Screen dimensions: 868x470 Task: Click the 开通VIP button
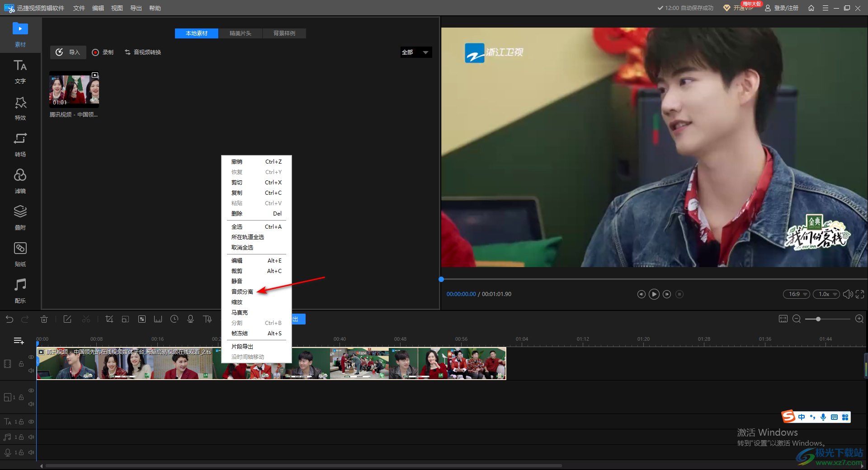(738, 8)
